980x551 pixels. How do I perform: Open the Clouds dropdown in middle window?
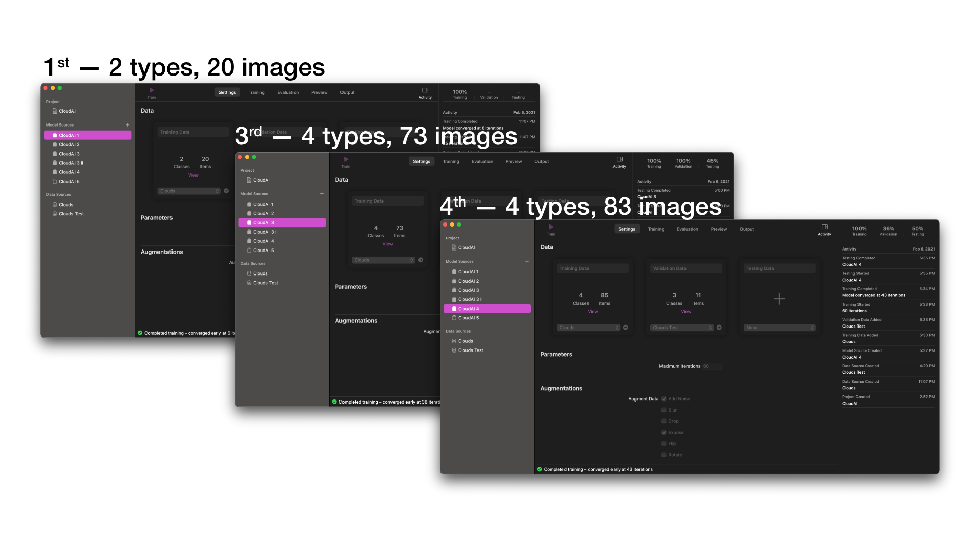[x=384, y=260]
